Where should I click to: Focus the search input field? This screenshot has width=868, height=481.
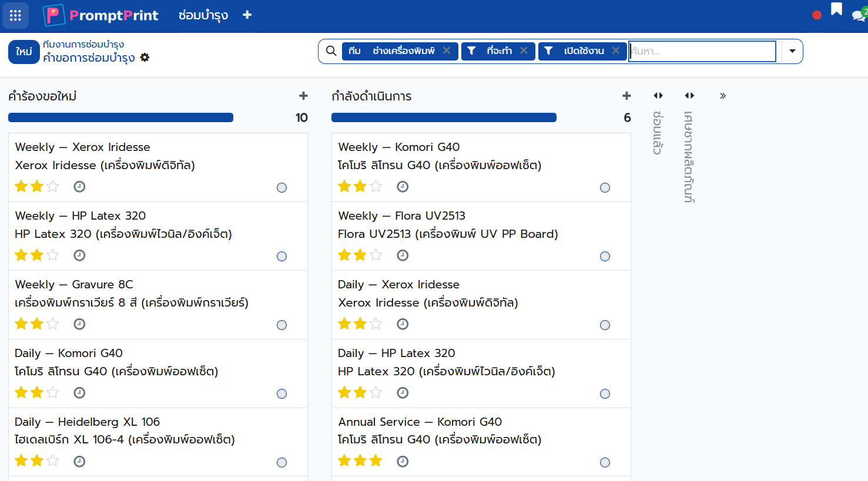point(702,51)
